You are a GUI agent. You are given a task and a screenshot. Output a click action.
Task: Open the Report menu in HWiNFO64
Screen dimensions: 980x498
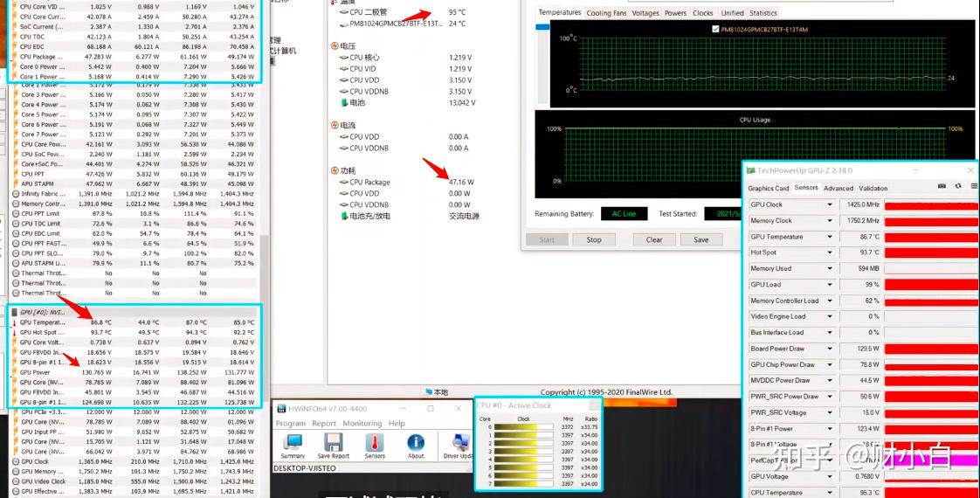(x=324, y=424)
